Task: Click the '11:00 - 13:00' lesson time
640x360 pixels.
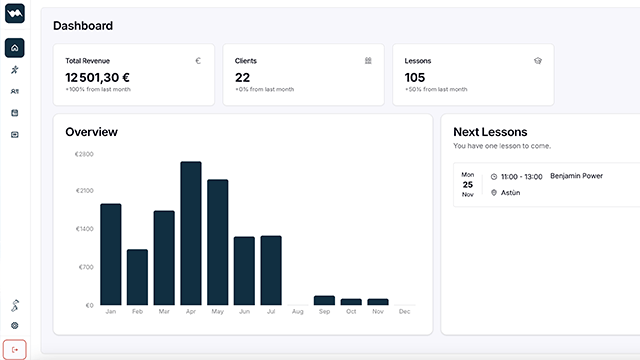Action: point(522,177)
